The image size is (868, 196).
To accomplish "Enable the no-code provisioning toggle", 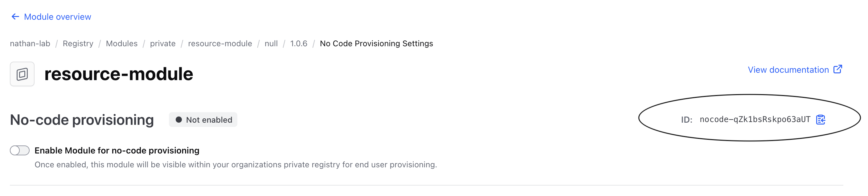I will tap(19, 150).
